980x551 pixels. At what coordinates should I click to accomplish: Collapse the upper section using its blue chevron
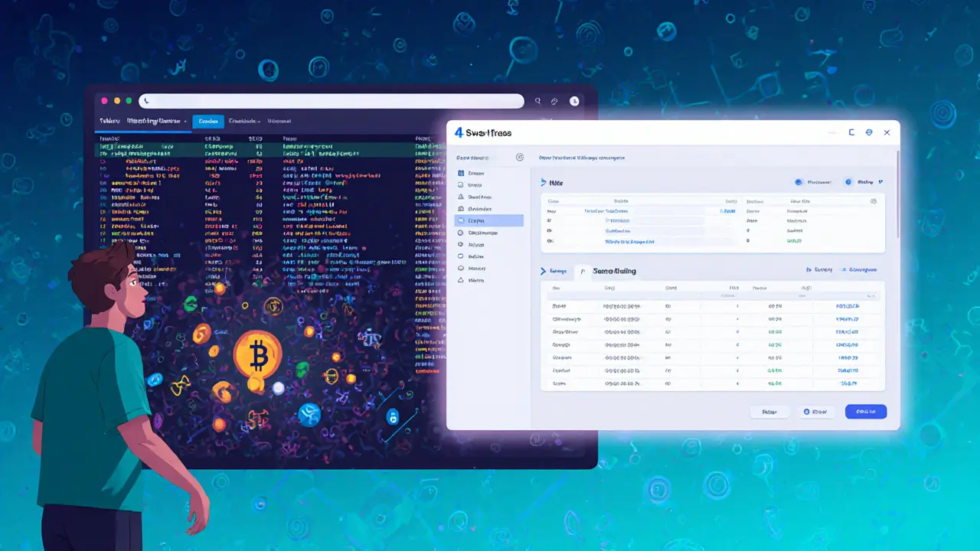541,182
